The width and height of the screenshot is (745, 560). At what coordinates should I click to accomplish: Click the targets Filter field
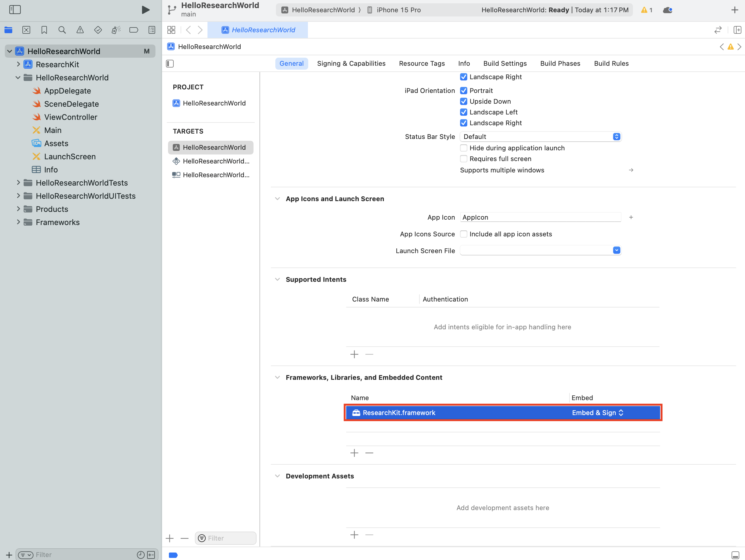pos(225,538)
